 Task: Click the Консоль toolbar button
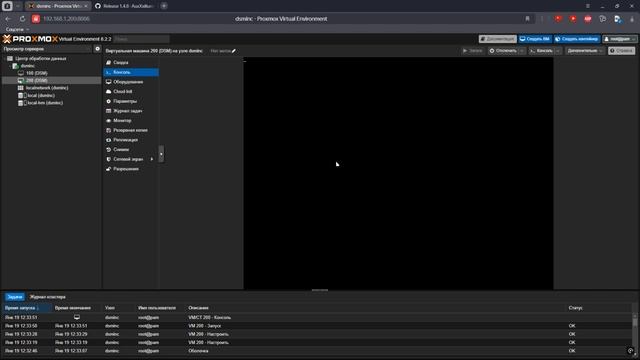tap(542, 51)
